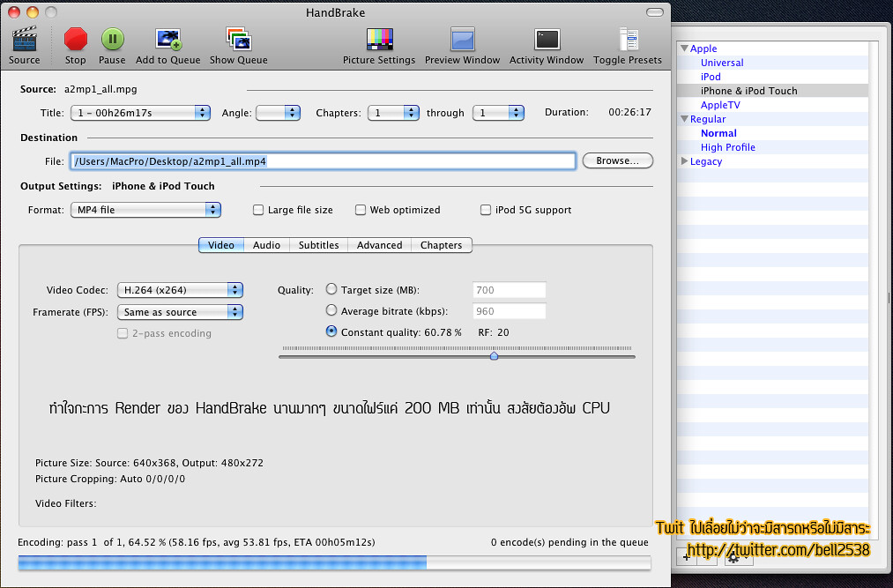Click the Picture Size info line

[x=149, y=463]
